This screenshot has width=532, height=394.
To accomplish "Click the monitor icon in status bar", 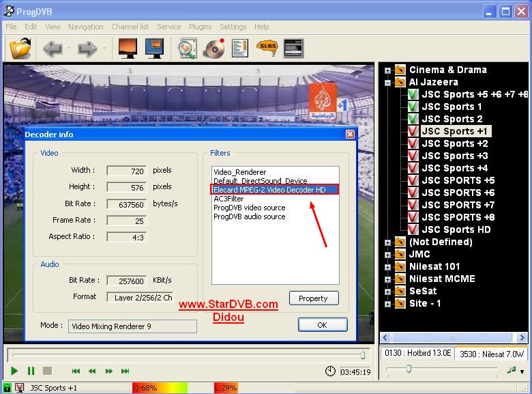I will (x=19, y=388).
